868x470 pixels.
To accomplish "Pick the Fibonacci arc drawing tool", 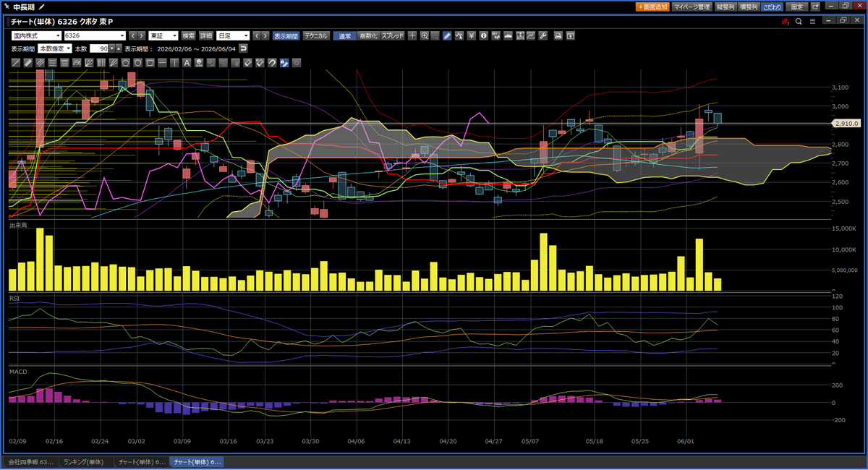I will click(77, 63).
